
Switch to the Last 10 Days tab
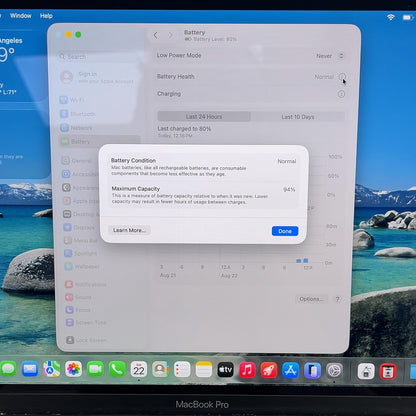pos(298,117)
